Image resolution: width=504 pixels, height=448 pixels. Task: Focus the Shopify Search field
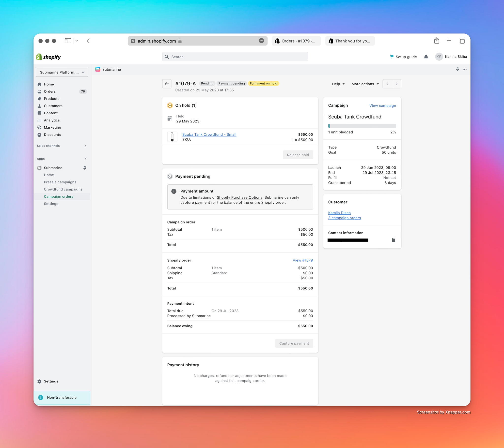tap(235, 57)
